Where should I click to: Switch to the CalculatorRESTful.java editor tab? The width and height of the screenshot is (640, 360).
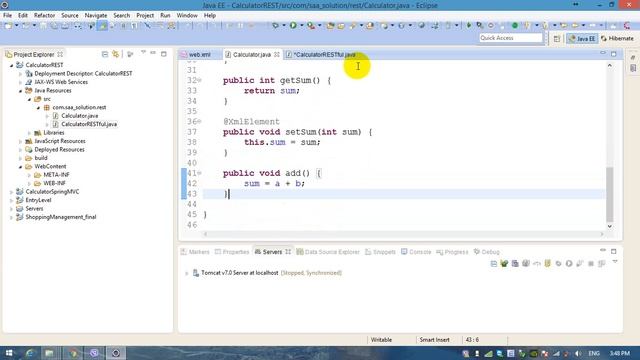point(324,54)
